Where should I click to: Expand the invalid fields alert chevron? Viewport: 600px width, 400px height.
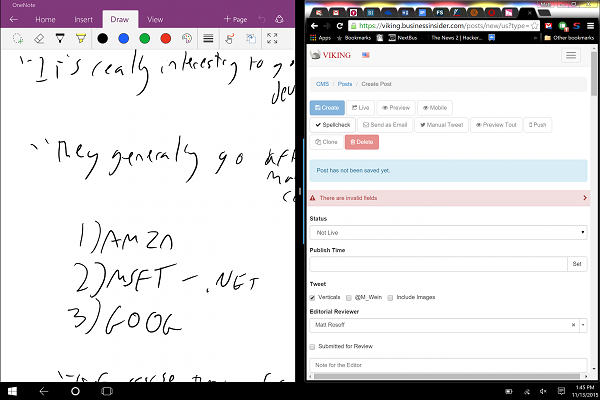click(x=584, y=199)
